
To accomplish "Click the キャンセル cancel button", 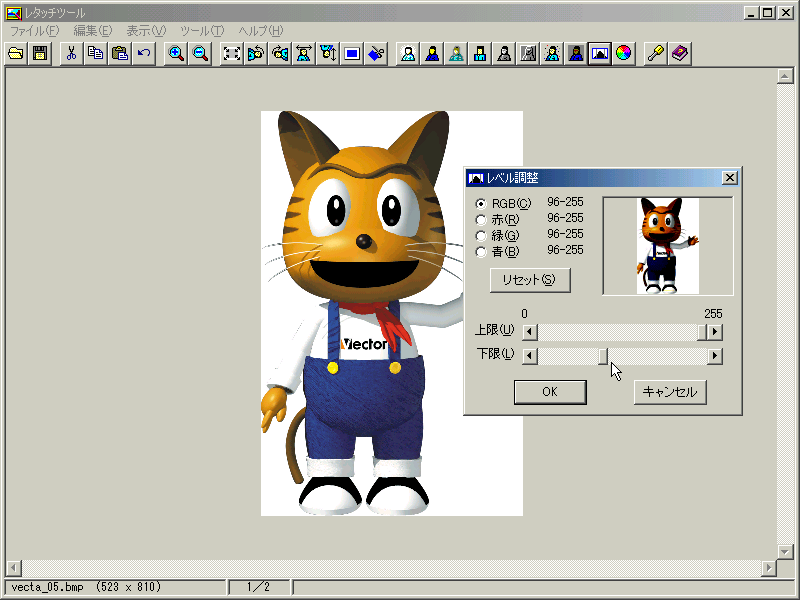I will 670,392.
